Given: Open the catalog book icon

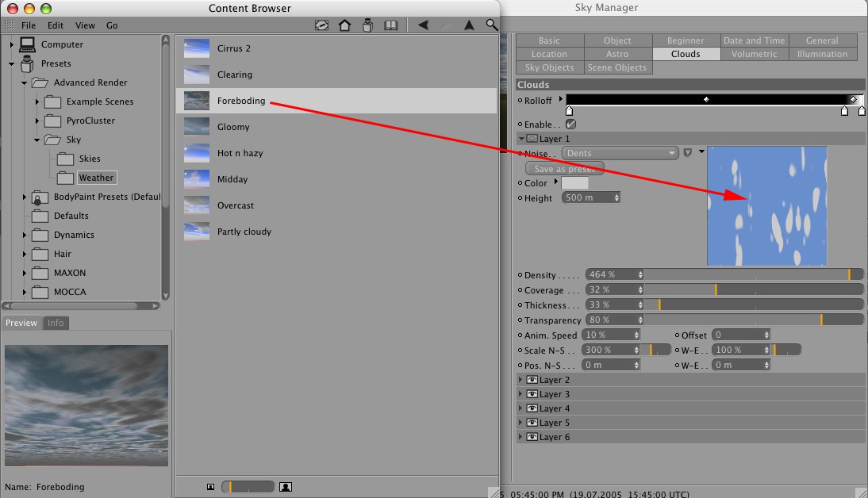Looking at the screenshot, I should coord(390,25).
